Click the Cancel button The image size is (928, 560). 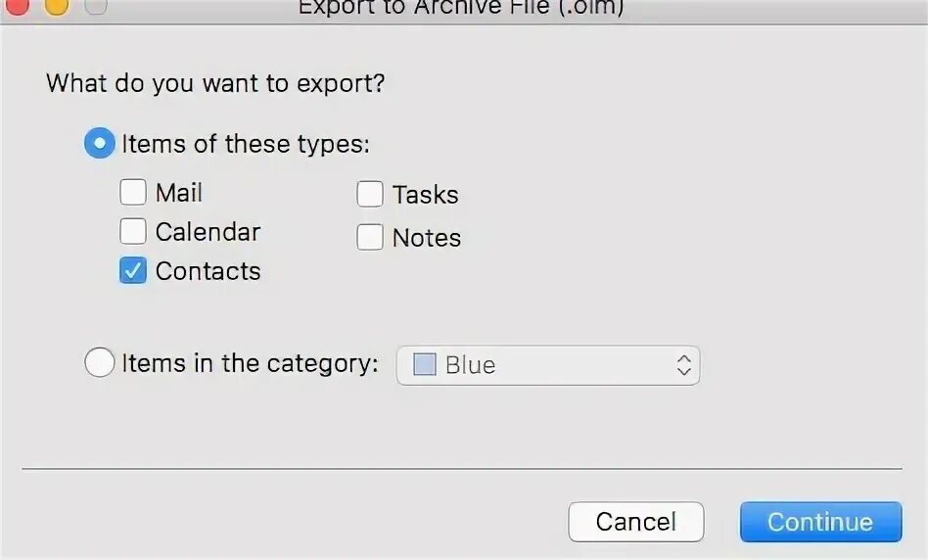tap(636, 522)
